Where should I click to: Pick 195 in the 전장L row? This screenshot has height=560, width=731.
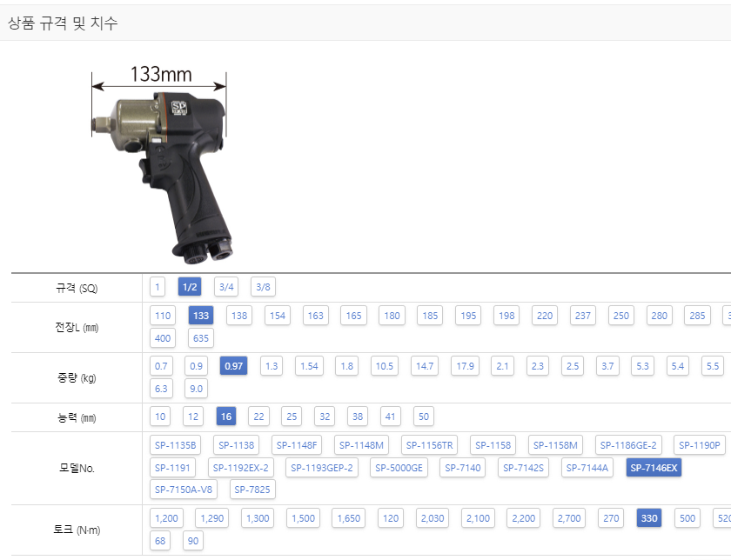click(468, 316)
